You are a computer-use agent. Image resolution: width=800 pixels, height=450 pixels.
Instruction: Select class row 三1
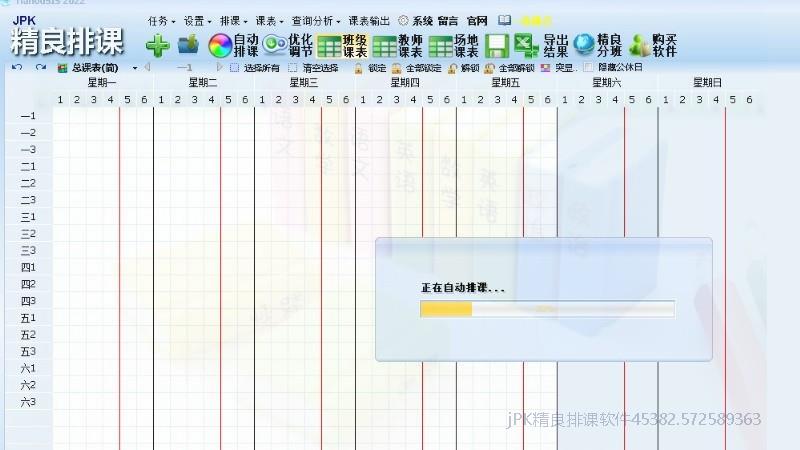(x=28, y=217)
